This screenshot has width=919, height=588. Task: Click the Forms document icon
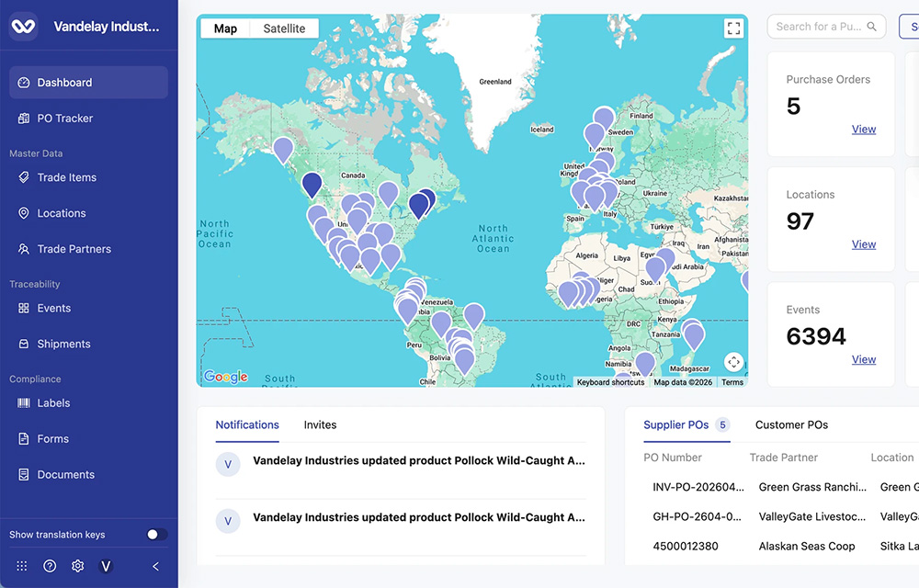tap(24, 438)
